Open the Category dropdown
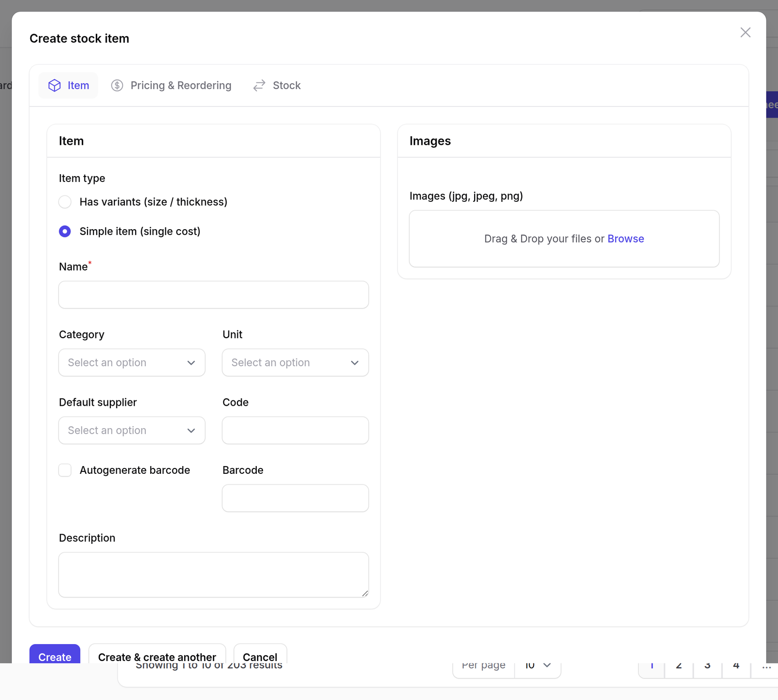Screen dimensions: 778x700 (132, 362)
